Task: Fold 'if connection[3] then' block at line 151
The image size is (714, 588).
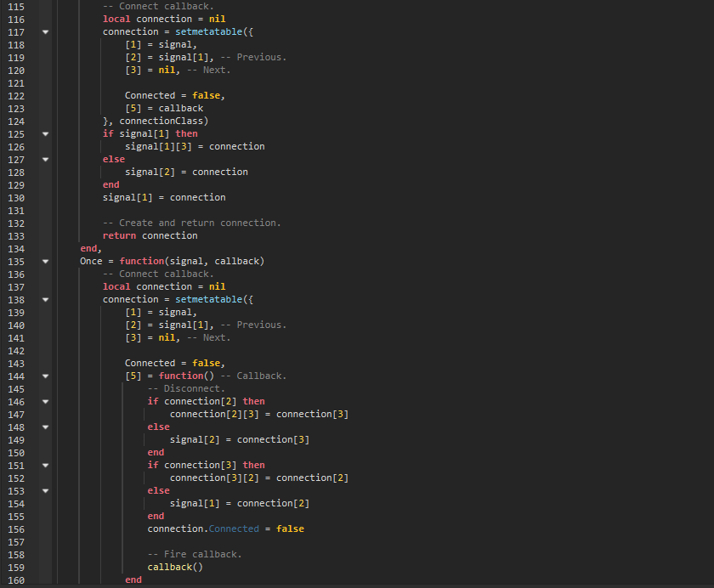Action: coord(45,466)
